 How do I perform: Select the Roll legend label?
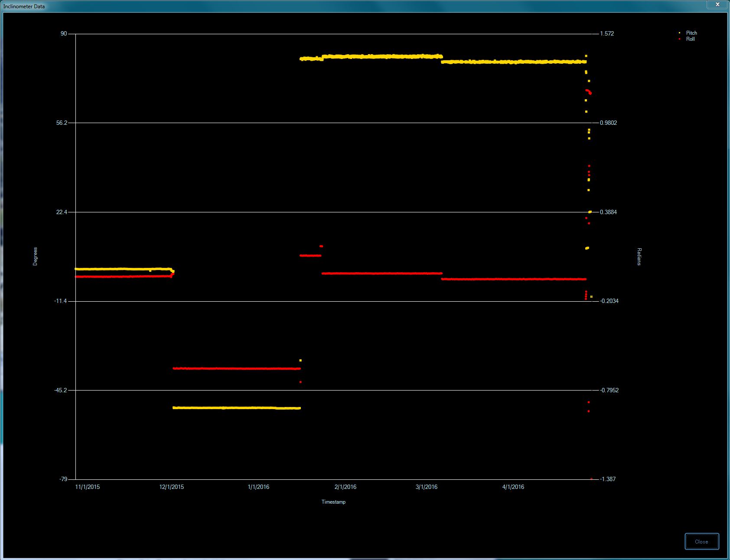pos(690,39)
